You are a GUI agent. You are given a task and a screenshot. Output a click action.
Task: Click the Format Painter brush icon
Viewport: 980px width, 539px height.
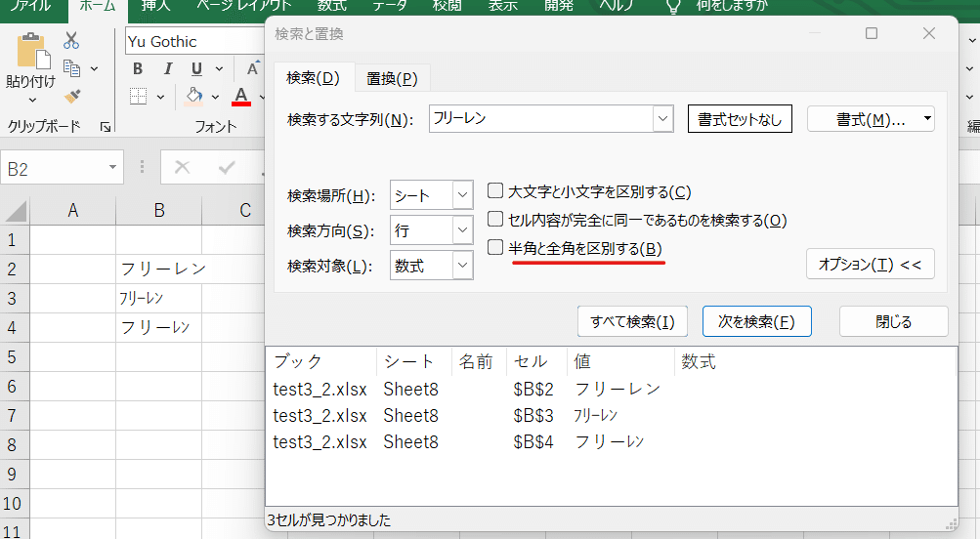point(72,96)
